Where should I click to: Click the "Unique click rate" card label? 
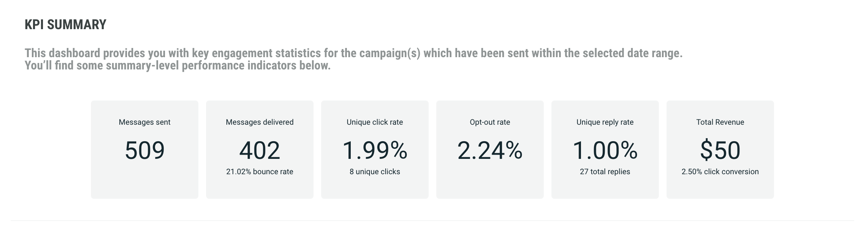tap(375, 122)
